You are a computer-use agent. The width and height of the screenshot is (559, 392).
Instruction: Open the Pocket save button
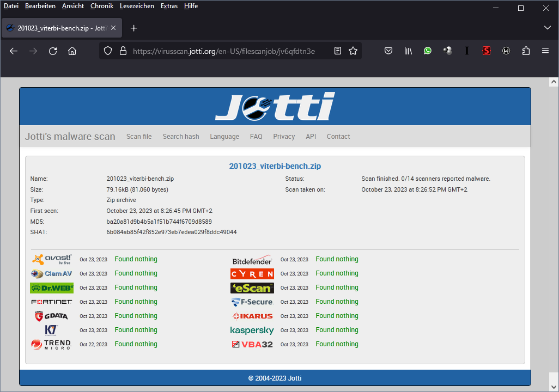click(388, 51)
